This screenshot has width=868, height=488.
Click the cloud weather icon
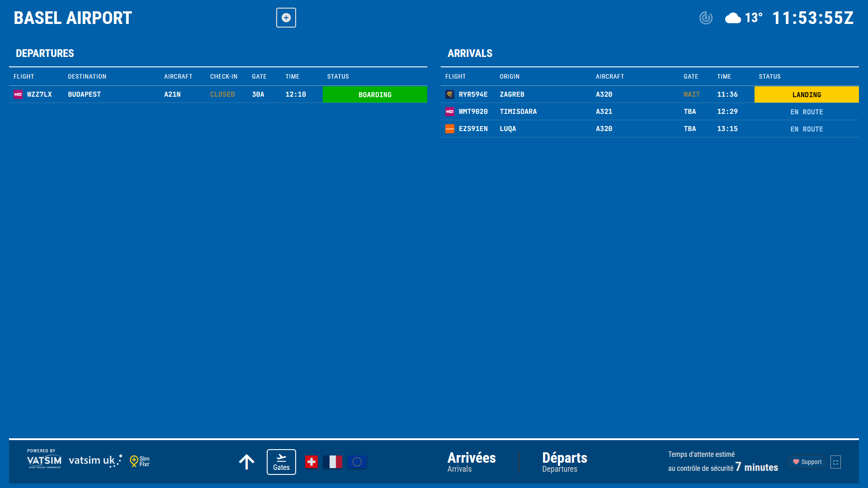pyautogui.click(x=733, y=18)
